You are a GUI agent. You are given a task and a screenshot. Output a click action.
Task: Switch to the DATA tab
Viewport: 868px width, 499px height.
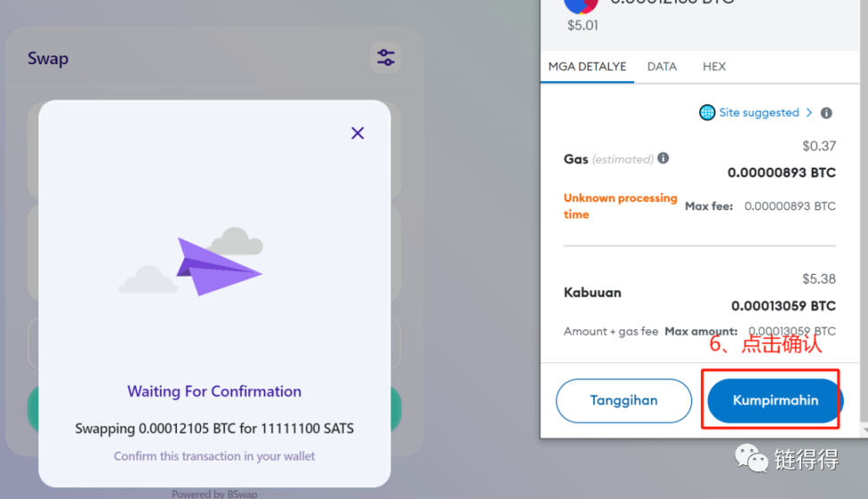662,66
